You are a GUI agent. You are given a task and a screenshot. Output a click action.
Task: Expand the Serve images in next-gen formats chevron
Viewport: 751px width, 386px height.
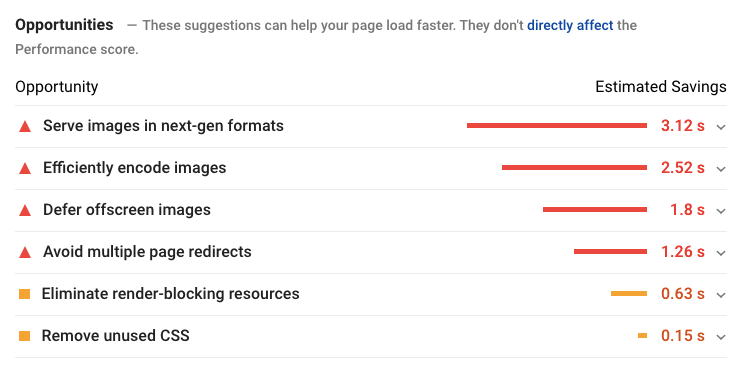[x=721, y=127]
